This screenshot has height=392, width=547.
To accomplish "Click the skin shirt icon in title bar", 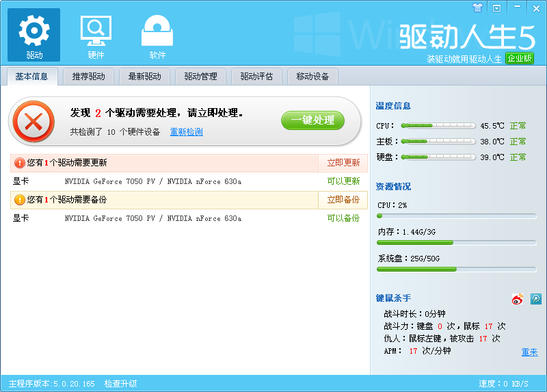I will [x=477, y=8].
